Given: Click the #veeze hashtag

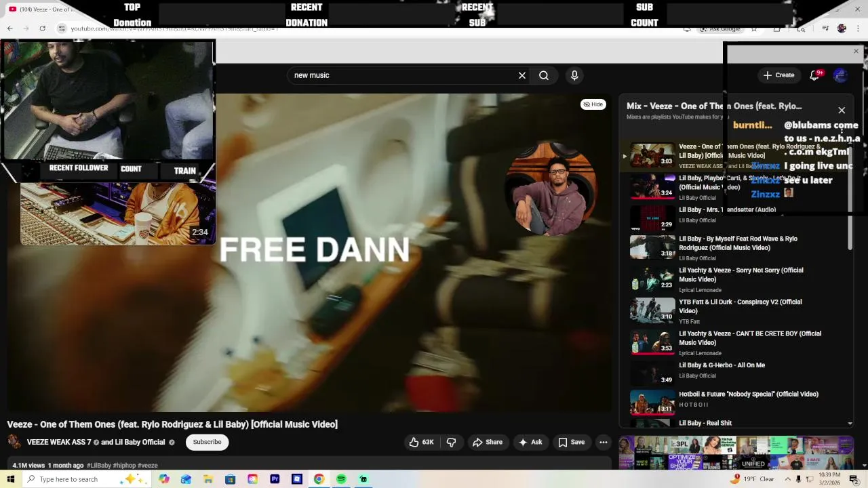Looking at the screenshot, I should [148, 466].
